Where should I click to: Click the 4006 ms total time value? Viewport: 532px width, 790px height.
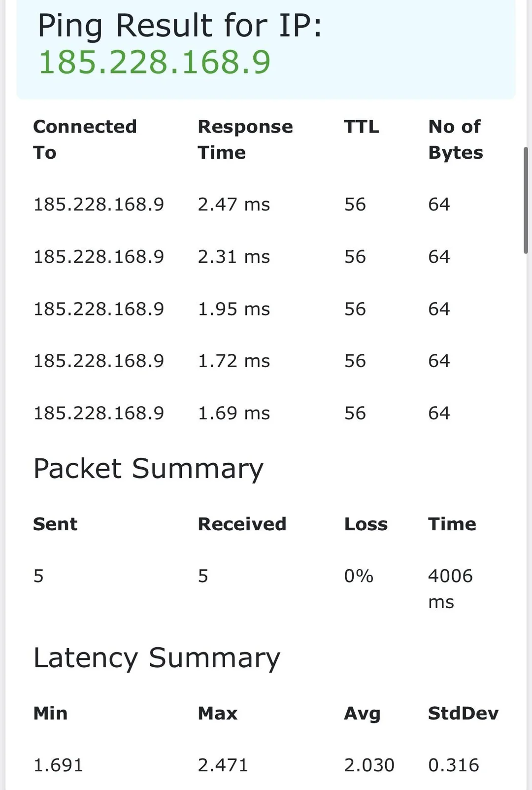450,588
